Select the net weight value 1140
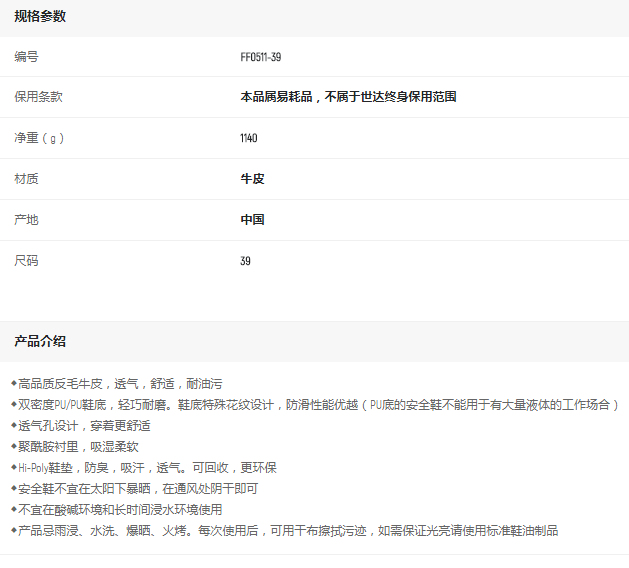 (x=249, y=138)
